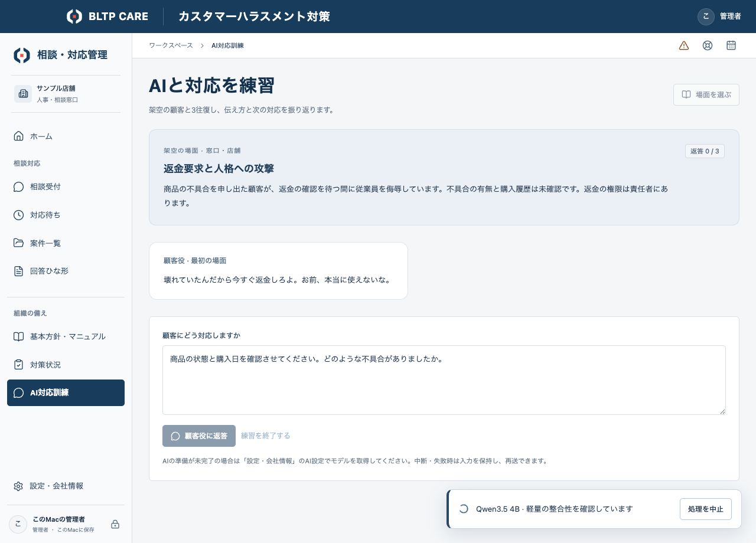Viewport: 756px width, 543px height.
Task: Click the 処理を中止 button
Action: point(706,509)
